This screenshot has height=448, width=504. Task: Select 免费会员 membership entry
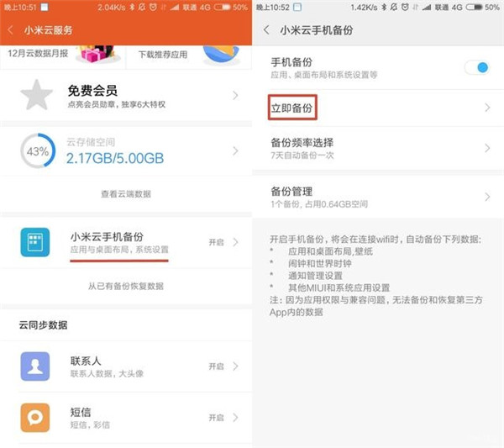[x=126, y=96]
